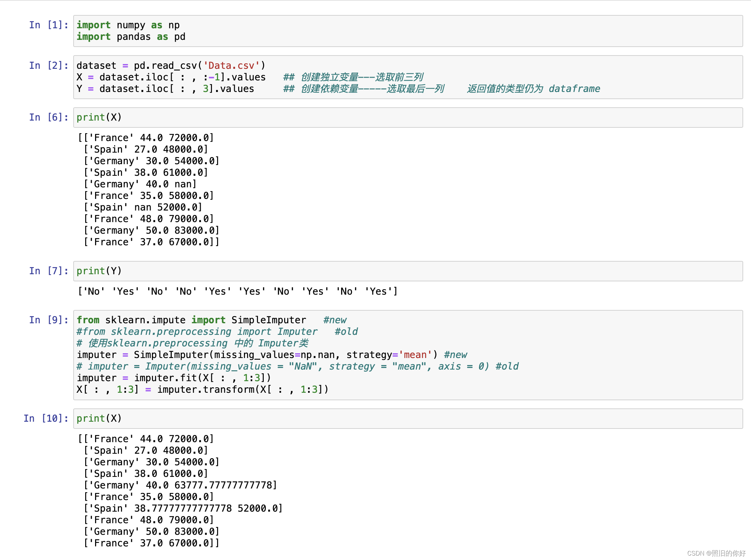Click the Y output list of Yes/No
751x560 pixels.
click(237, 292)
